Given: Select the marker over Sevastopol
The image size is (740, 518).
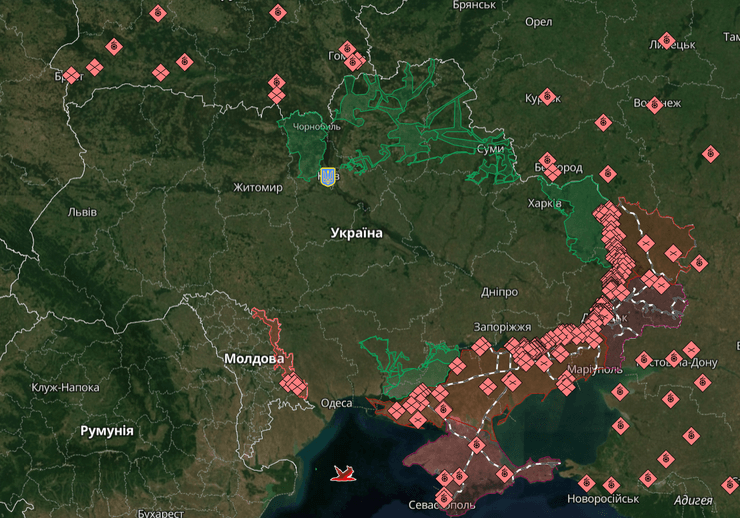Looking at the screenshot, I should click(444, 497).
